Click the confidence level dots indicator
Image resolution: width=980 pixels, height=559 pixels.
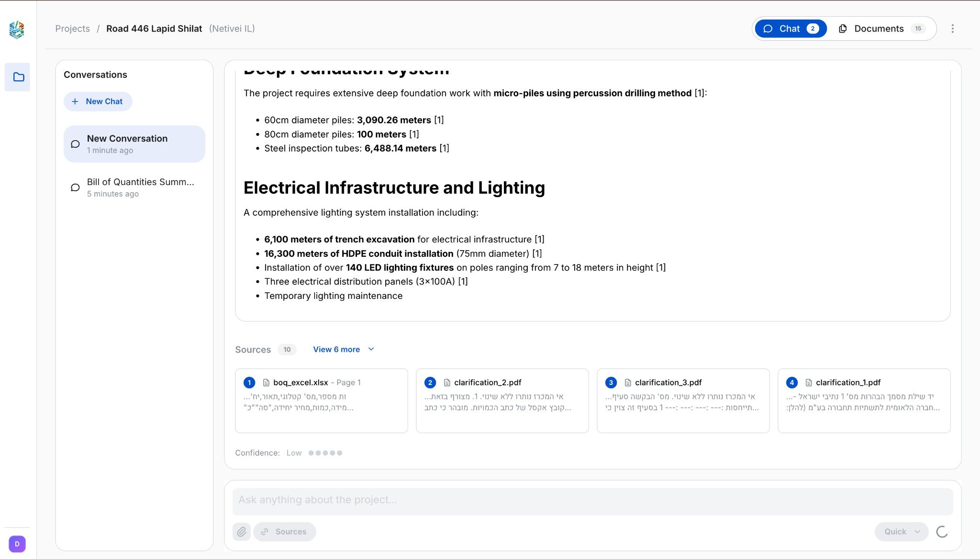pyautogui.click(x=325, y=453)
